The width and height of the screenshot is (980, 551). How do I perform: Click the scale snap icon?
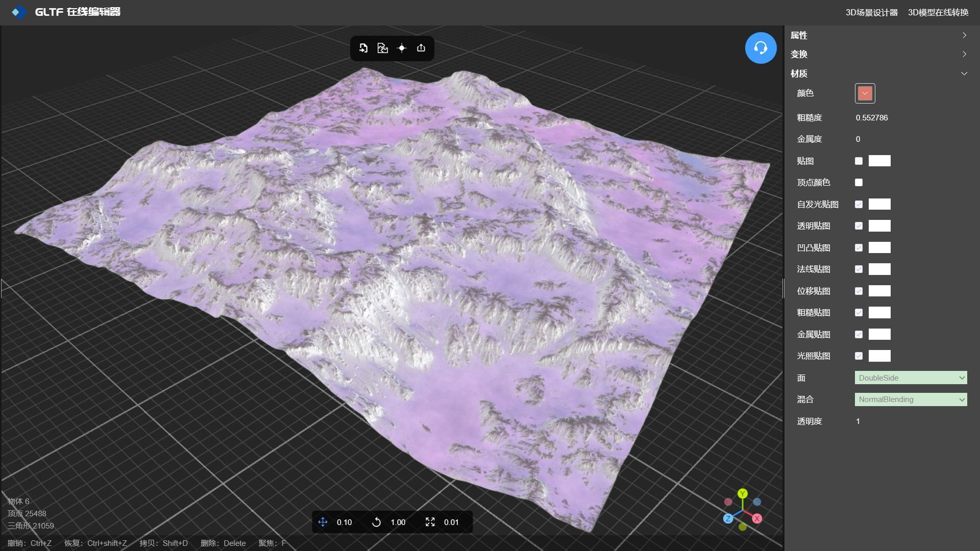[x=430, y=522]
